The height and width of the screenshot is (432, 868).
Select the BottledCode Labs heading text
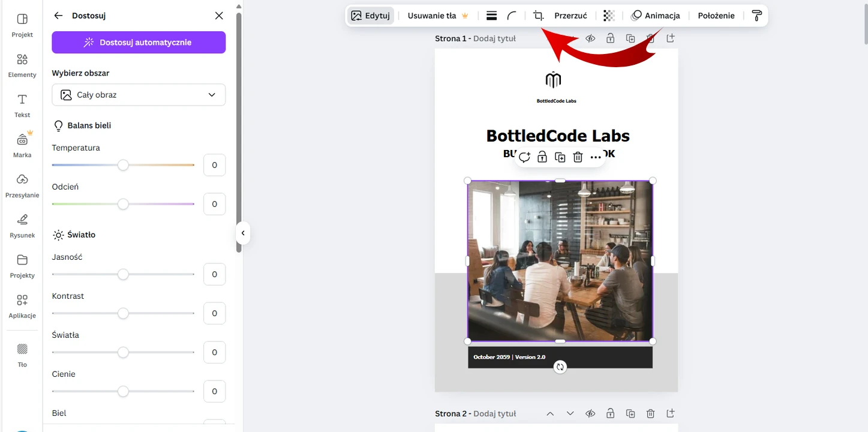(x=558, y=136)
